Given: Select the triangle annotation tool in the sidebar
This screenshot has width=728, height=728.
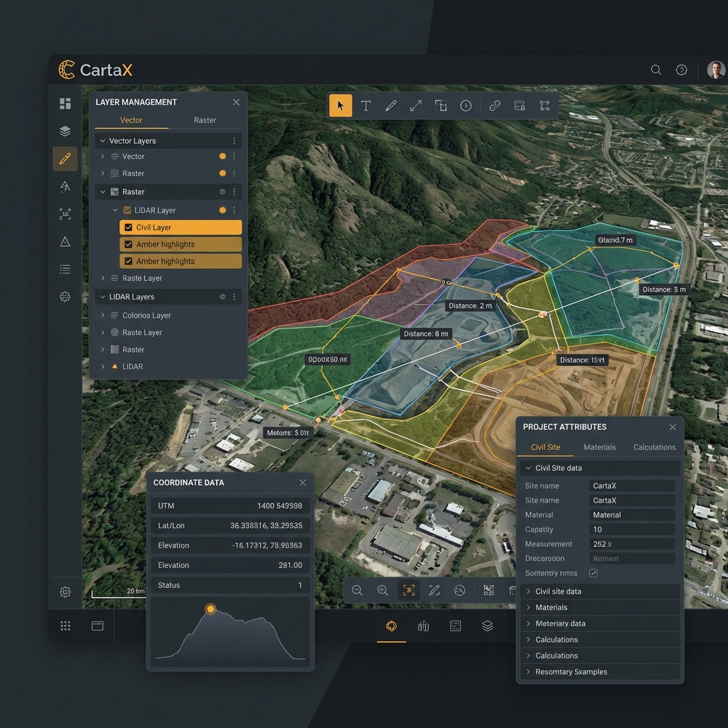Looking at the screenshot, I should click(65, 241).
